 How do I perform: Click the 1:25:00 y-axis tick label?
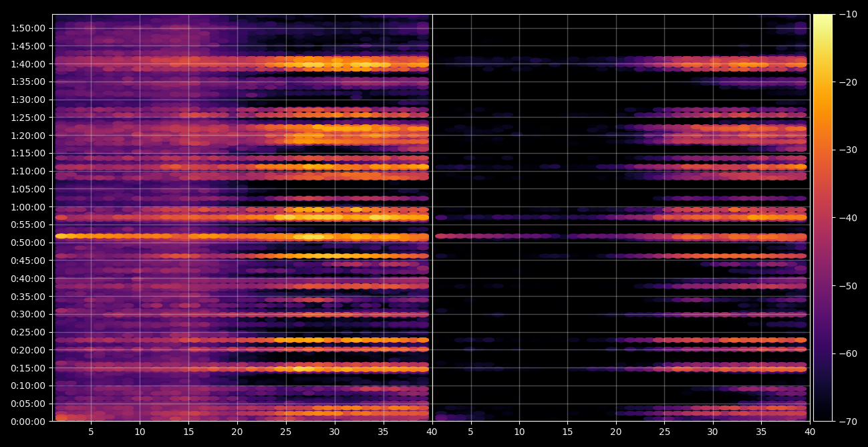coord(27,118)
